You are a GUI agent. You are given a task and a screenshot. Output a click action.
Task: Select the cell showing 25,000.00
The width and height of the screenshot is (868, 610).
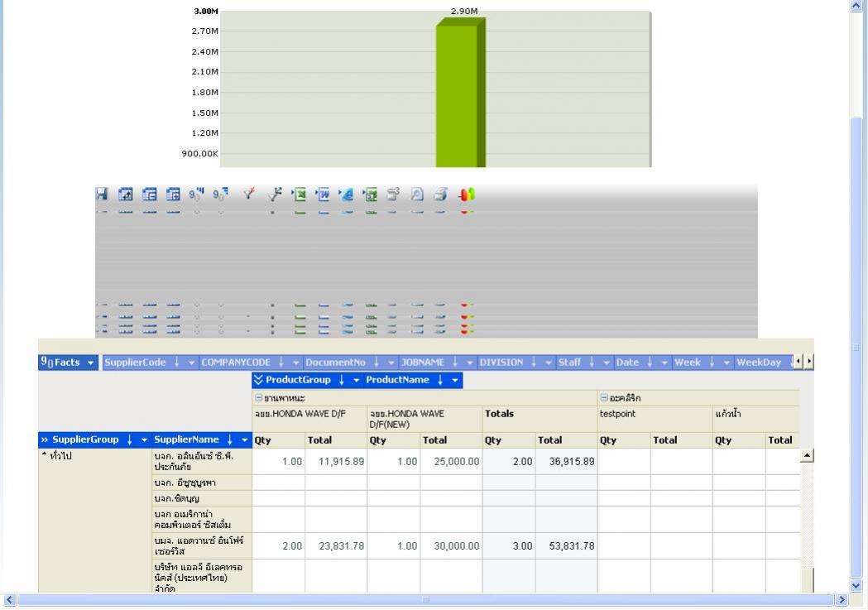click(451, 462)
